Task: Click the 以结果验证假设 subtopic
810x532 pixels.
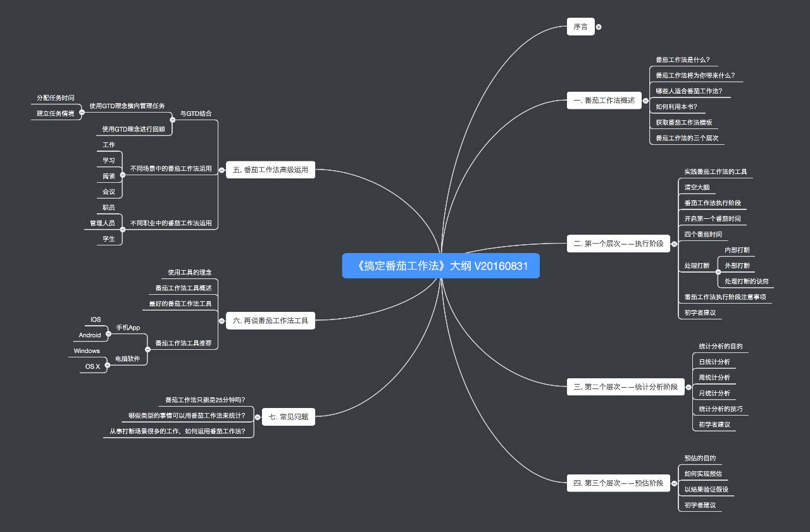Action: coord(706,489)
